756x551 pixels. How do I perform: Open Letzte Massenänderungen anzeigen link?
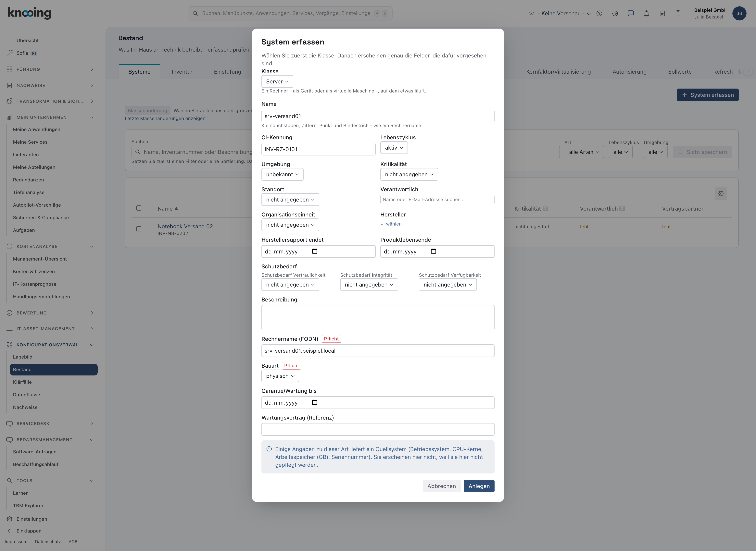165,118
